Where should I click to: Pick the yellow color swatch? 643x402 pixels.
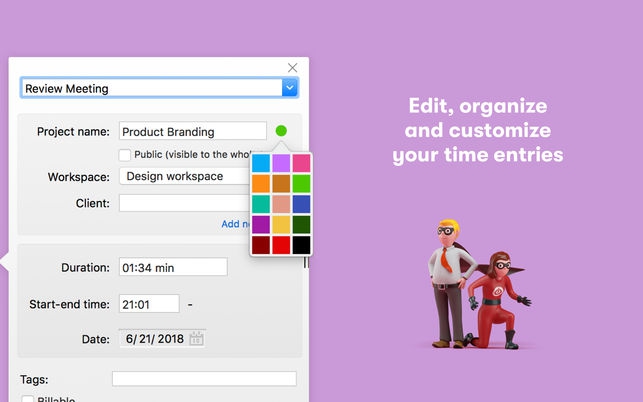click(x=281, y=224)
